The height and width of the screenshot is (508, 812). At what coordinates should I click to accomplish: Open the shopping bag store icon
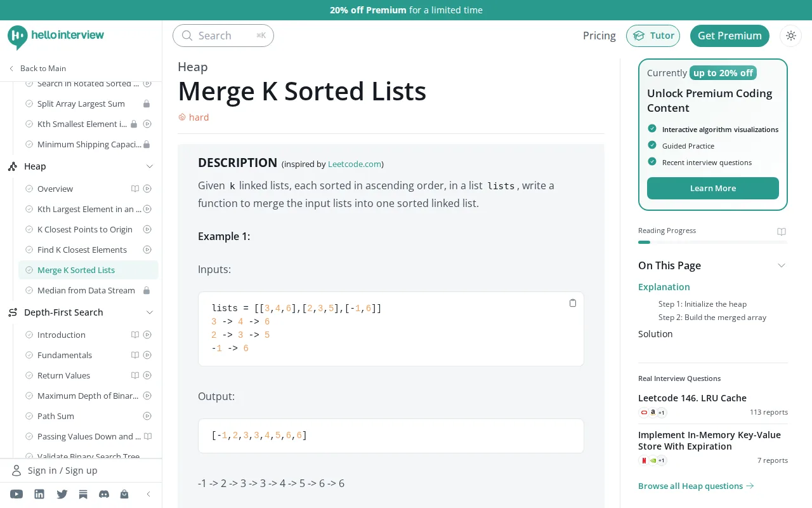[124, 494]
